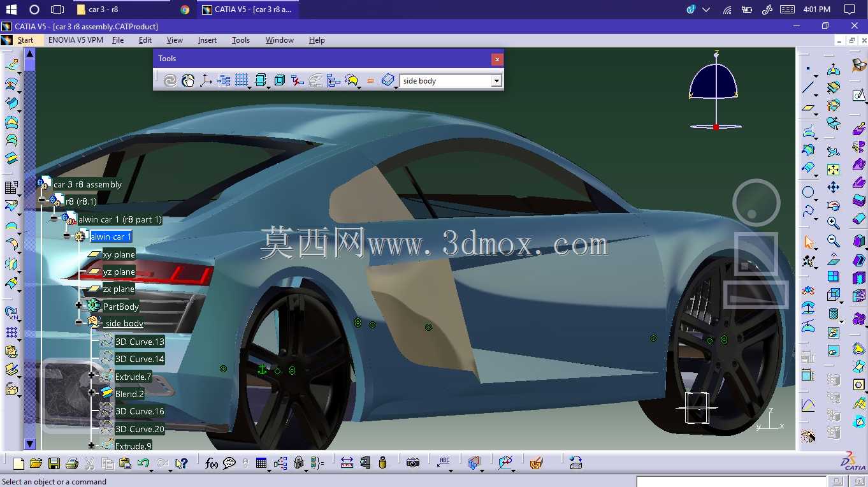Create a new document from bottom toolbar
Image resolution: width=868 pixels, height=487 pixels.
tap(18, 463)
